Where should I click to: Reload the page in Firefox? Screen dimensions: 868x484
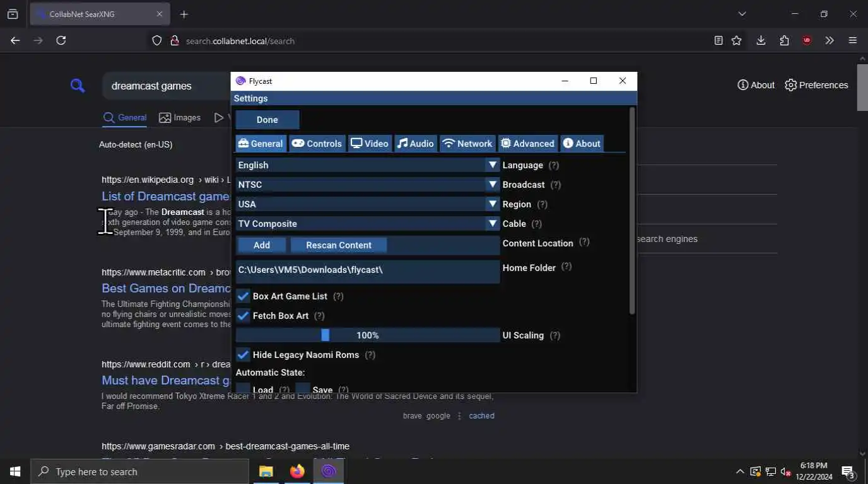click(61, 40)
